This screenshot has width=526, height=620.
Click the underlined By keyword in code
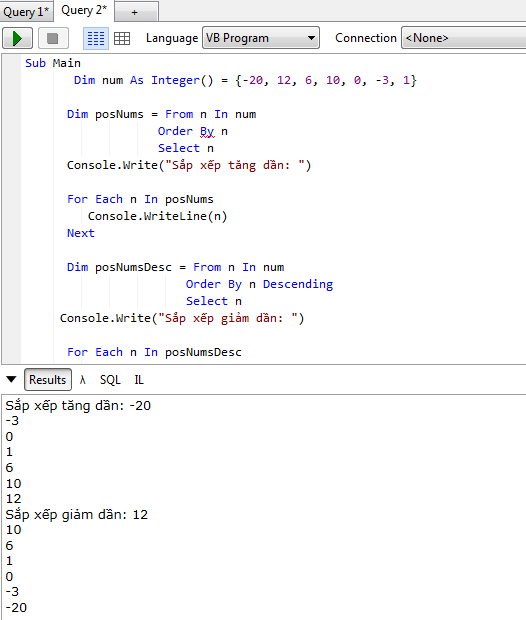(x=207, y=131)
